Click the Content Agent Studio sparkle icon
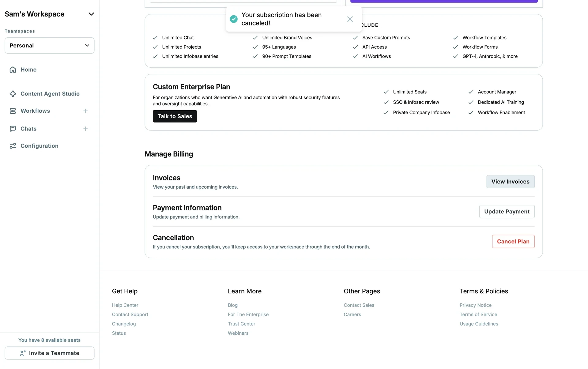This screenshot has height=369, width=588. pos(13,94)
